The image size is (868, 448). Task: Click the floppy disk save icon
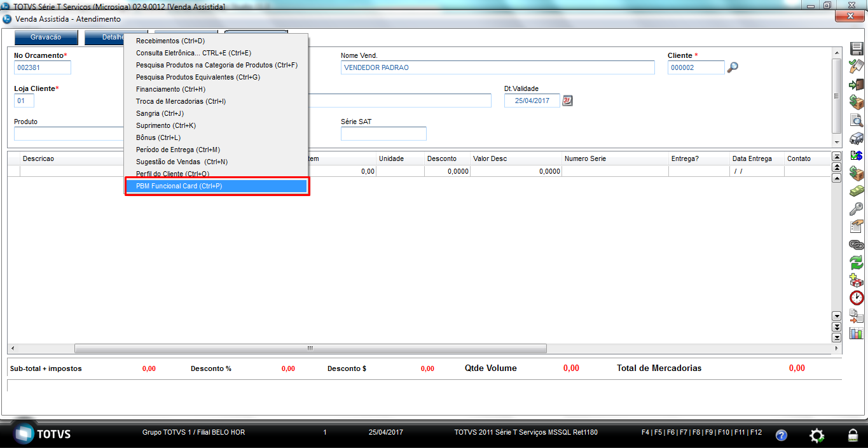pos(857,50)
